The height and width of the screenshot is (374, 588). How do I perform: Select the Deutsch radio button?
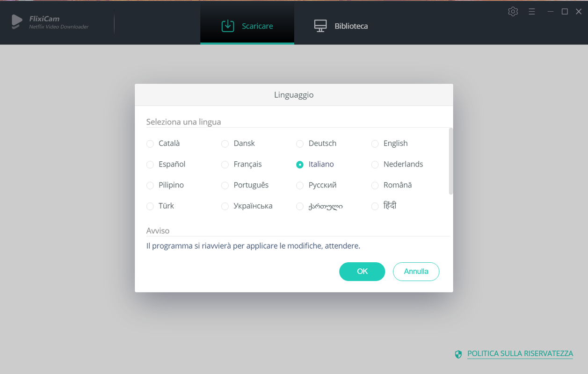[300, 144]
